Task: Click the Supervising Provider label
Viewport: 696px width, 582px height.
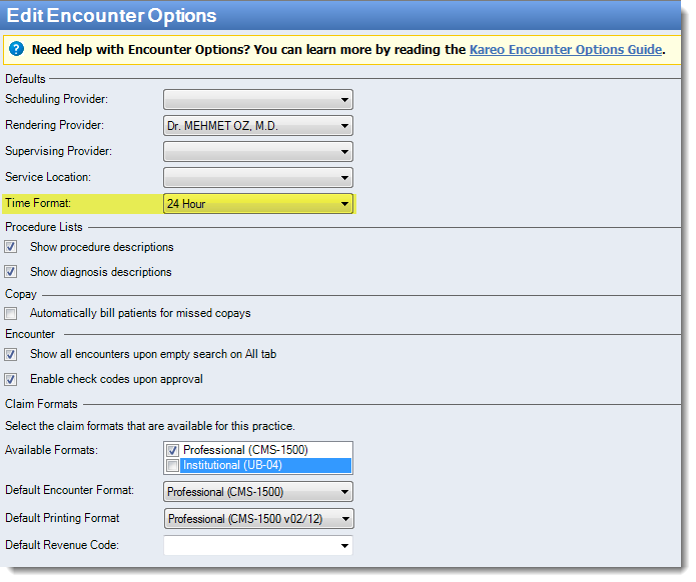Action: point(58,151)
